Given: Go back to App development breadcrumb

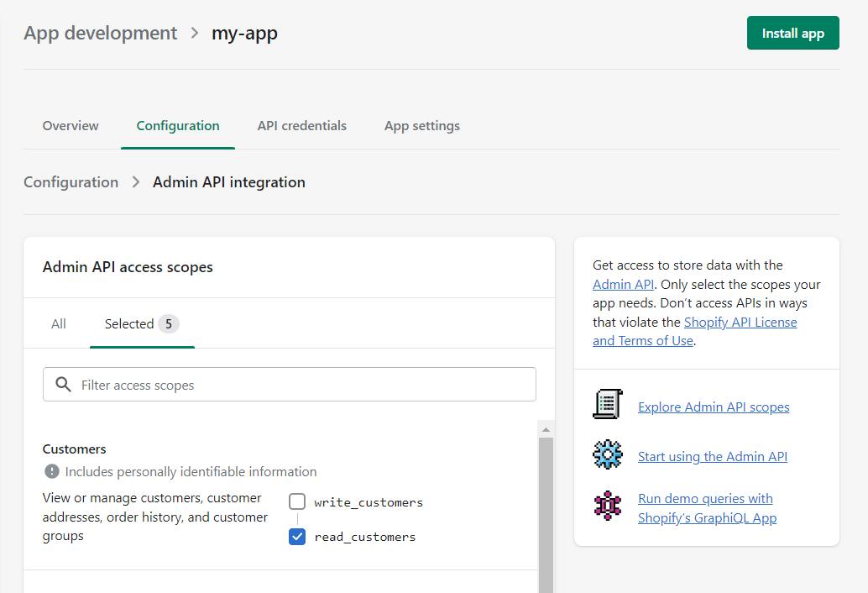Looking at the screenshot, I should click(100, 34).
